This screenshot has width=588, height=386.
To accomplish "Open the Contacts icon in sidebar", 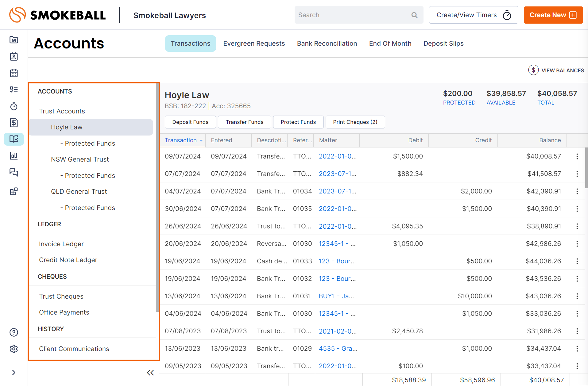I will (14, 56).
